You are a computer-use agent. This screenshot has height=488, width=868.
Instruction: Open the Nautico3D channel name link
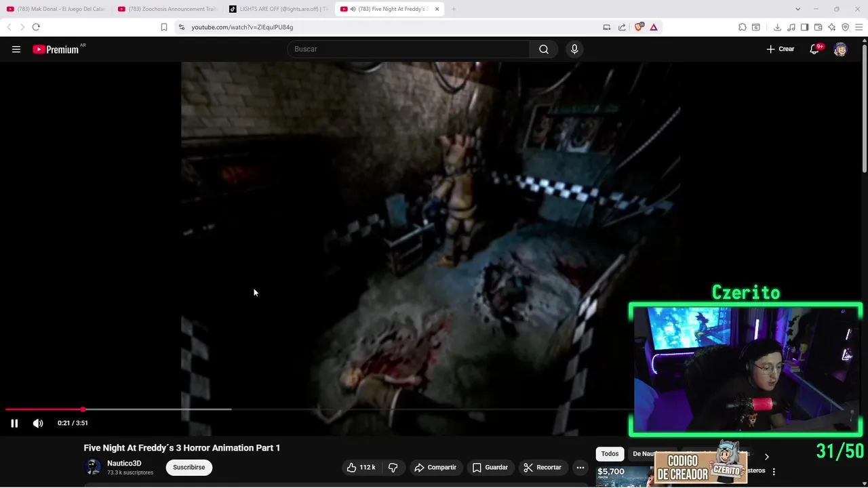tap(124, 464)
